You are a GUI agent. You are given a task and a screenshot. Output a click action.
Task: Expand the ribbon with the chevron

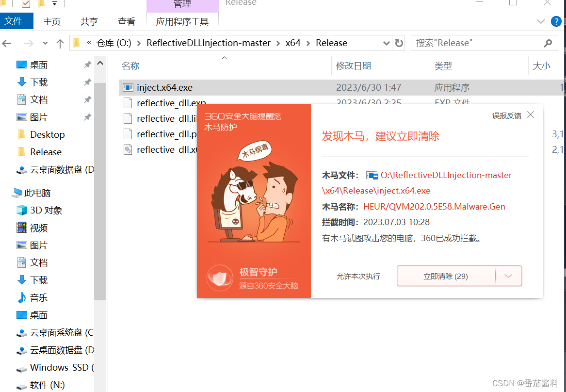[540, 22]
